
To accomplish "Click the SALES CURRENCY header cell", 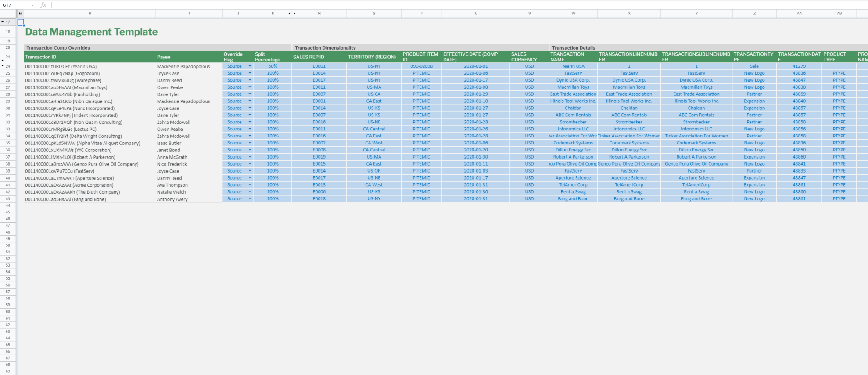I will pyautogui.click(x=530, y=57).
